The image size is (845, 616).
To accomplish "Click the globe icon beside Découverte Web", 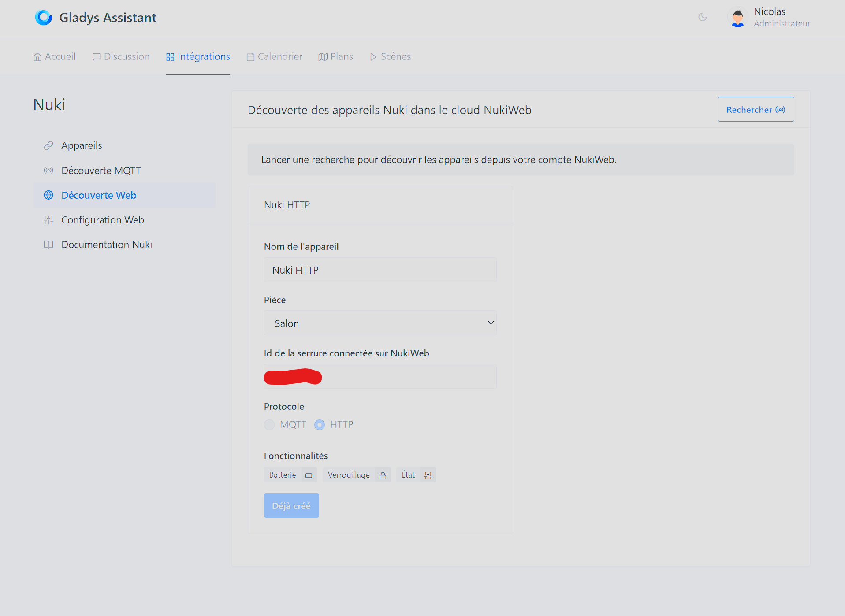I will pos(48,195).
